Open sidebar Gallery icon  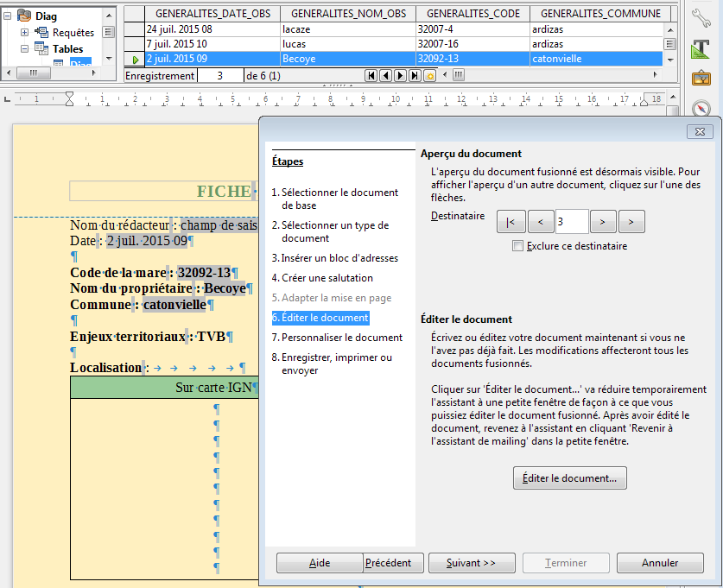pos(701,79)
